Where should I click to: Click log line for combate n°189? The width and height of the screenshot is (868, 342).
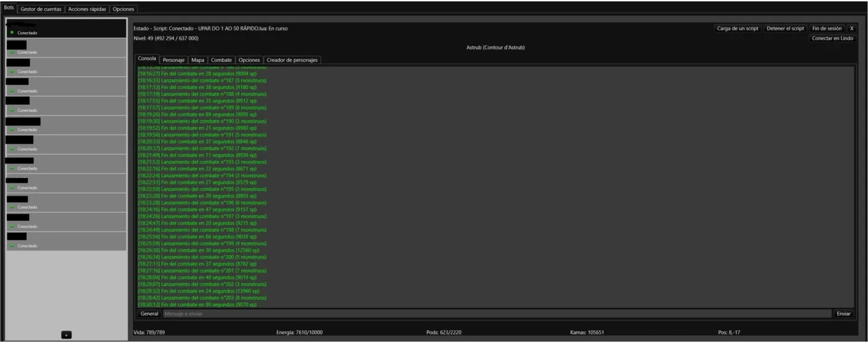202,108
